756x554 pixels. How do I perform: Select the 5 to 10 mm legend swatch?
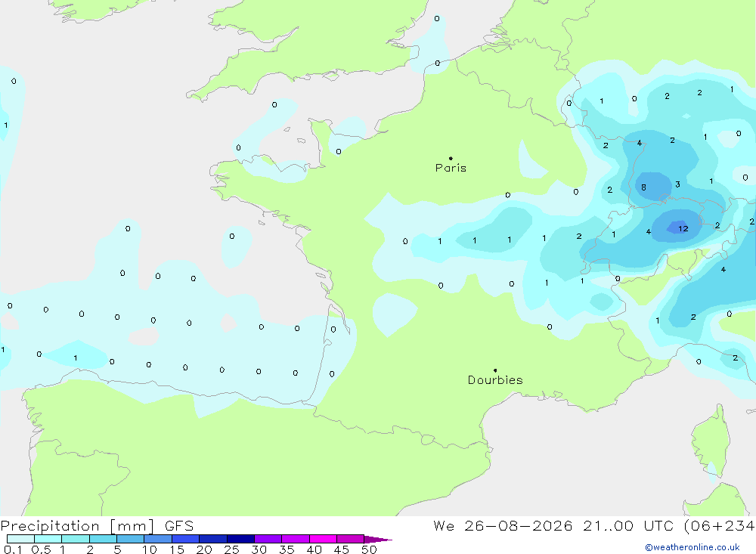[130, 539]
